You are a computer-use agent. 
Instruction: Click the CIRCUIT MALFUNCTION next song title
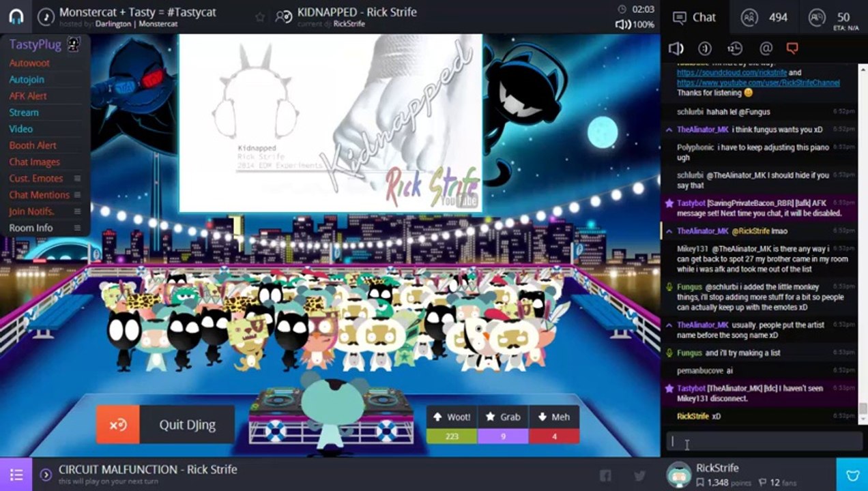coord(148,469)
